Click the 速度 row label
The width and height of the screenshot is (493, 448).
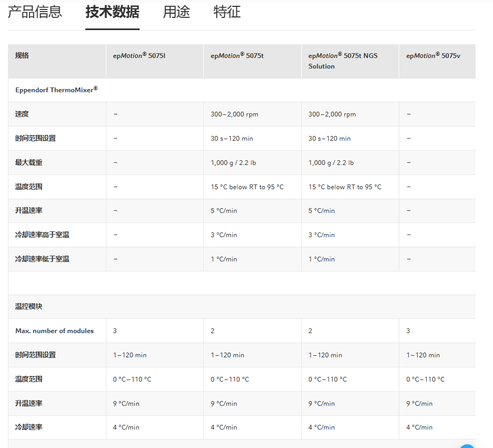tap(22, 114)
